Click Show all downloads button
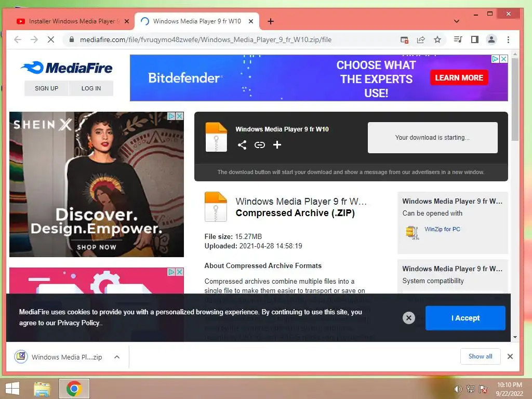 click(x=480, y=356)
